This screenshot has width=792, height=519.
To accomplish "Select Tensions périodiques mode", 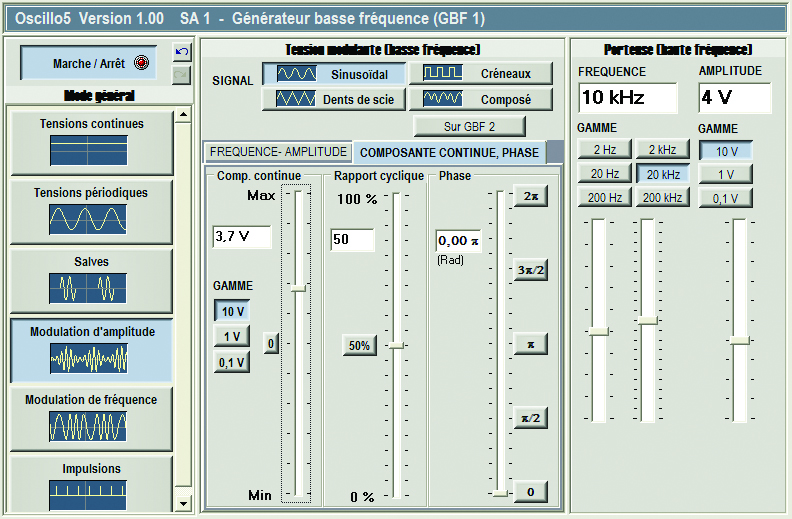I will pos(91,212).
